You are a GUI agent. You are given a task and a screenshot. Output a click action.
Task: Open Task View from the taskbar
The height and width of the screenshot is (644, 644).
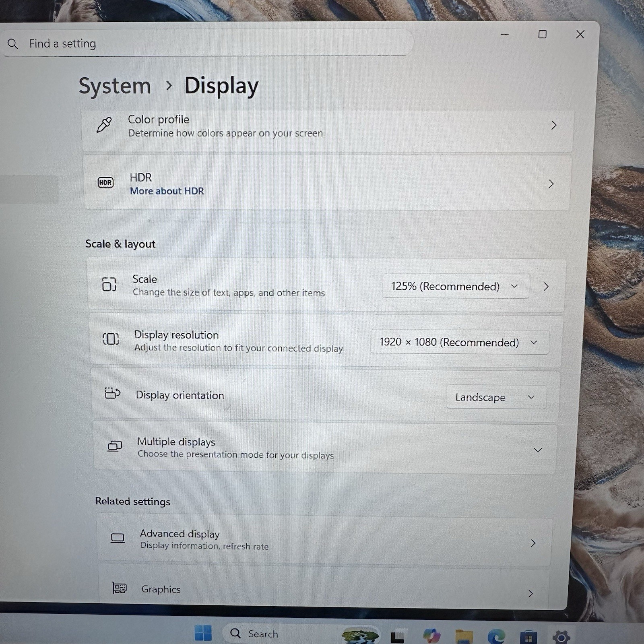pos(397,636)
